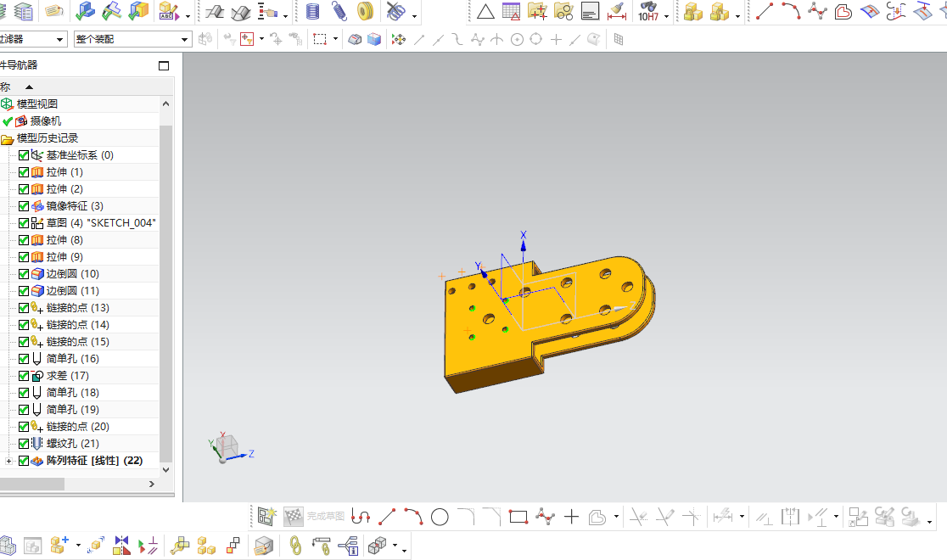The height and width of the screenshot is (560, 947).
Task: Expand the 阵列特征 [线性] (22) tree node
Action: [8, 461]
